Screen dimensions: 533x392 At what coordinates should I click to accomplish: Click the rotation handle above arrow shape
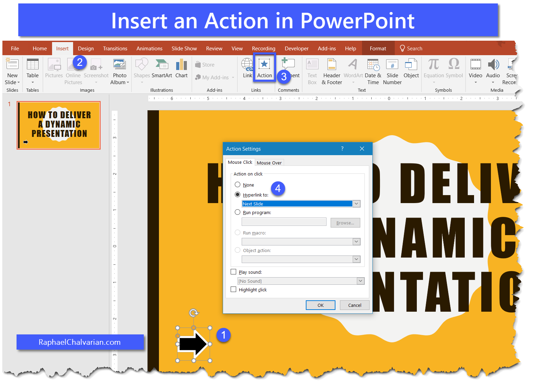pyautogui.click(x=194, y=313)
